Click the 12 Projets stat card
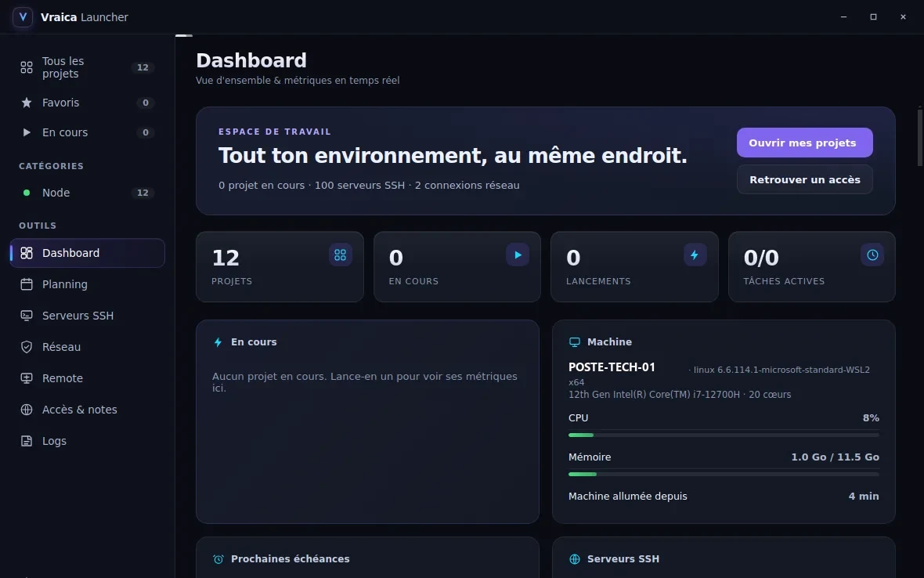 [x=280, y=267]
